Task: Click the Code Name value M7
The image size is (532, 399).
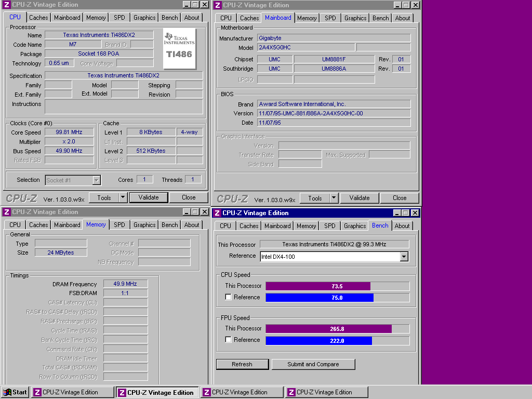Action: coord(73,45)
